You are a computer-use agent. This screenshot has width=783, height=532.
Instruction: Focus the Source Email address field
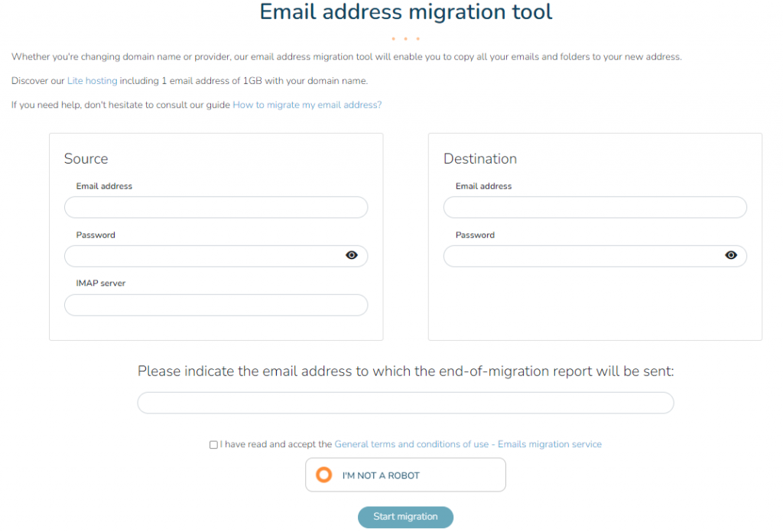(x=216, y=207)
